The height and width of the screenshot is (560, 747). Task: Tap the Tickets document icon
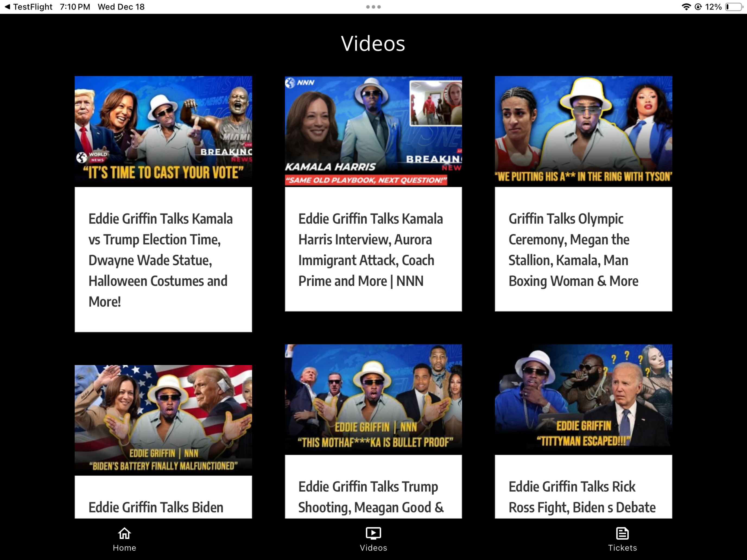point(622,533)
